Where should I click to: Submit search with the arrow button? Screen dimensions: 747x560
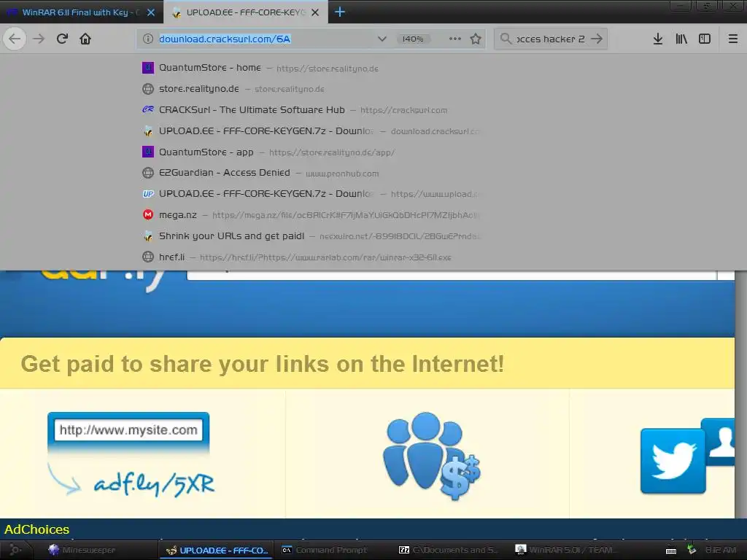tap(597, 39)
